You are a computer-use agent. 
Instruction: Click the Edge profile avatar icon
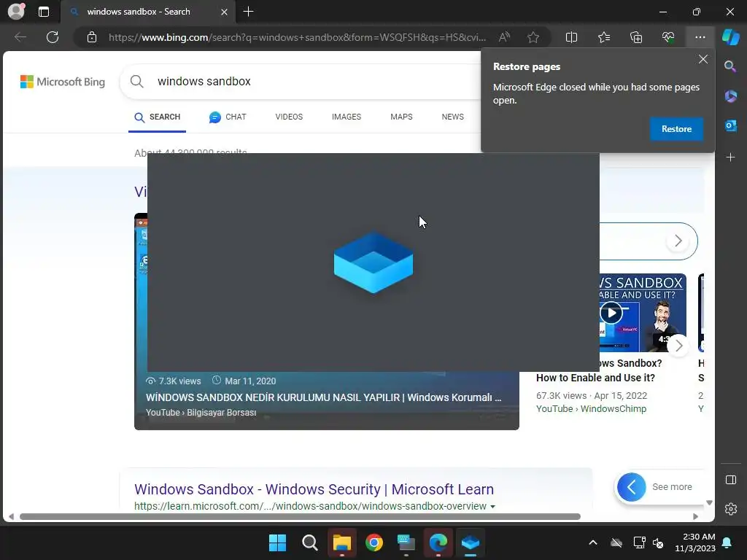click(16, 12)
